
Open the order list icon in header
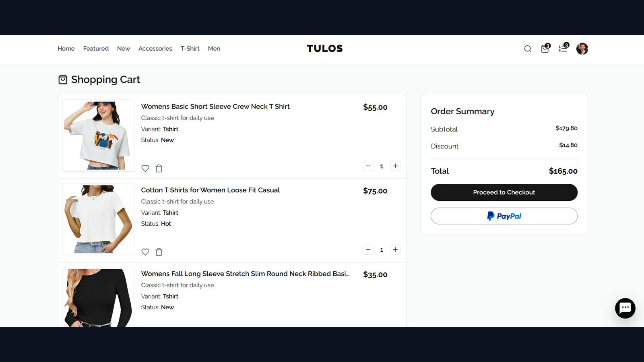point(563,48)
